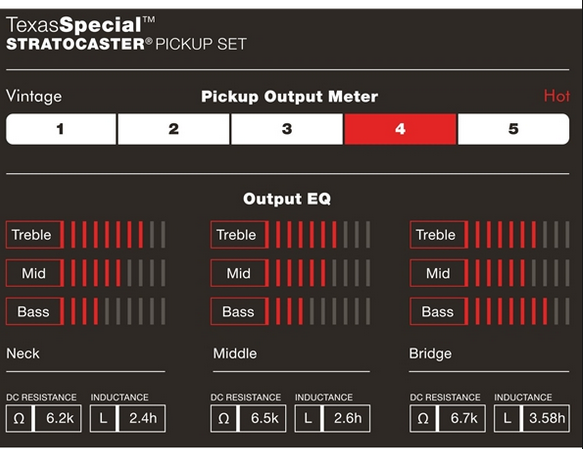Viewport: 583px width, 449px height.
Task: Click the Neck 6.2k resistance value
Action: click(58, 419)
